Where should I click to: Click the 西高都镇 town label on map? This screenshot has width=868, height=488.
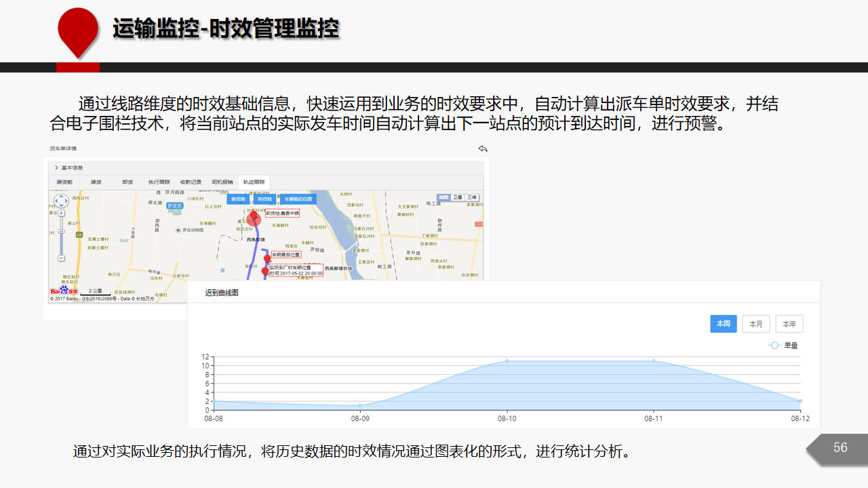(257, 239)
